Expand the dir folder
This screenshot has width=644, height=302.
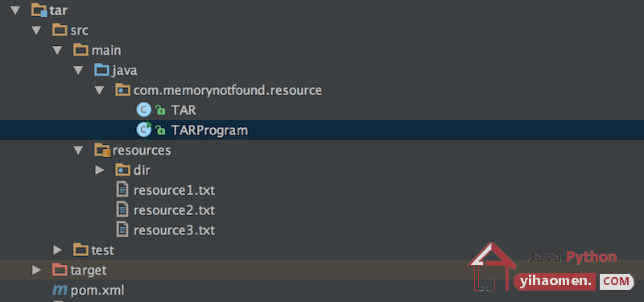pyautogui.click(x=99, y=170)
